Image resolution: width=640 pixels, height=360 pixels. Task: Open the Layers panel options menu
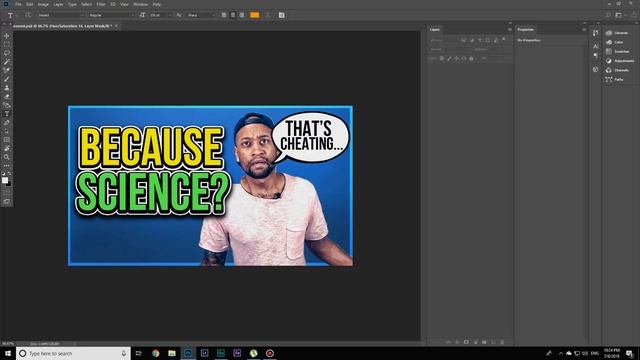[x=509, y=29]
